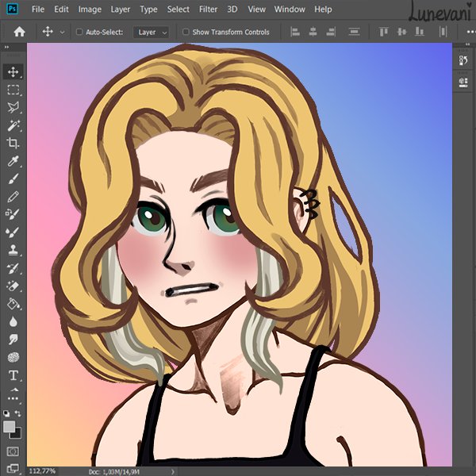Align vertical centers
The width and height of the screenshot is (476, 476).
coord(401,32)
